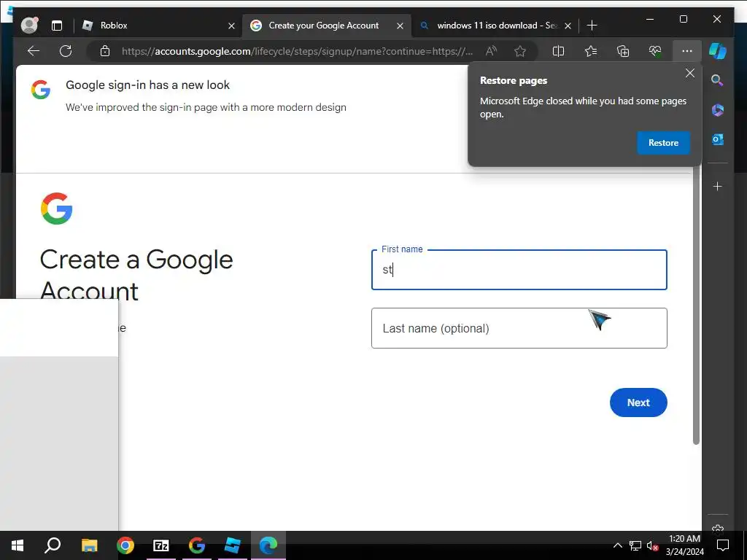
Task: Select Microsoft Edge taskbar icon
Action: [268, 545]
